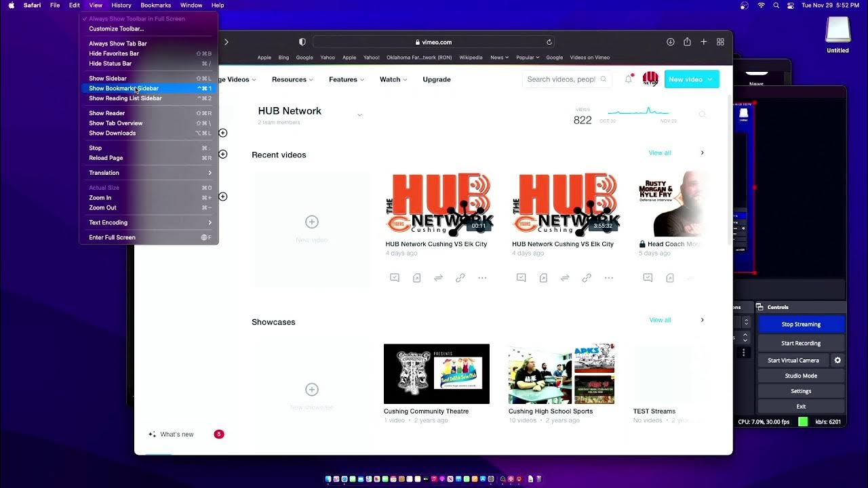Screen dimensions: 868x488
Task: Choose Enter Full Screen
Action: pos(149,237)
